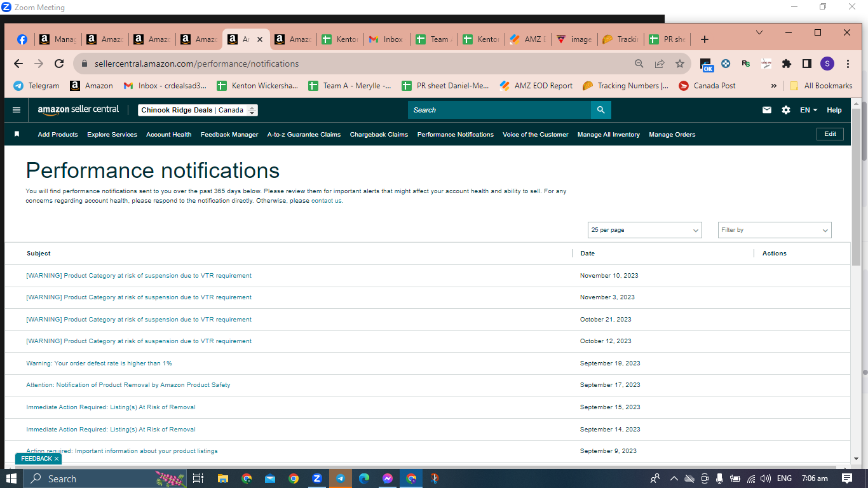This screenshot has width=868, height=488.
Task: Open the November 10, 2023 VTR warning notification
Action: (139, 276)
